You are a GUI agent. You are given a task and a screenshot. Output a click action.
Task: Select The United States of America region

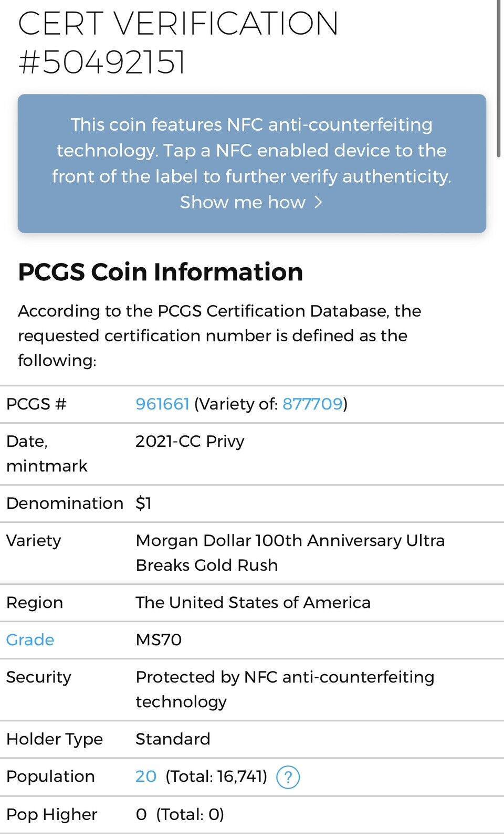pyautogui.click(x=253, y=602)
